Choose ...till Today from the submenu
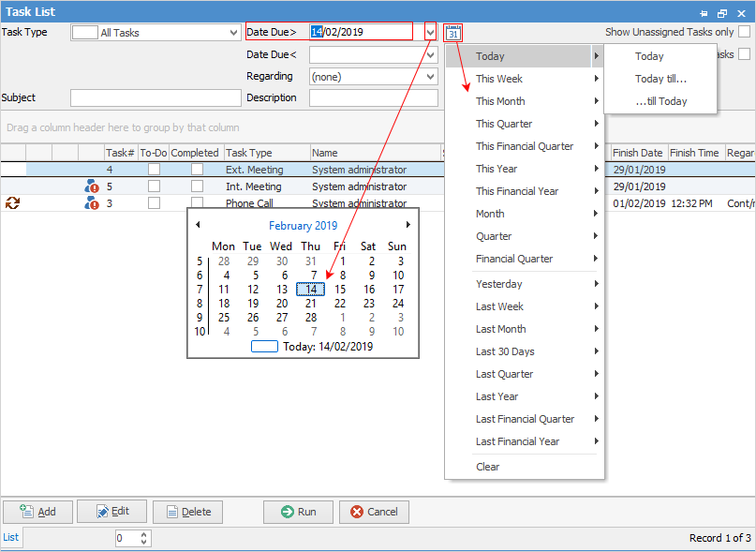Screen dimensions: 756x552 point(660,100)
